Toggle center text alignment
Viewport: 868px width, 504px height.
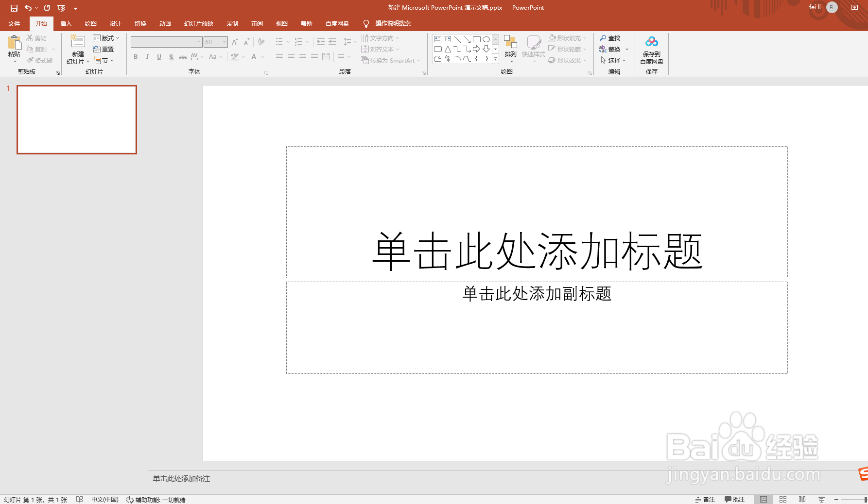(x=291, y=57)
